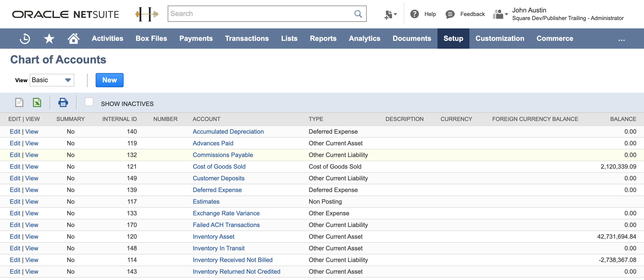Click the Export to Excel icon
Viewport: 644px width, 280px height.
point(37,103)
